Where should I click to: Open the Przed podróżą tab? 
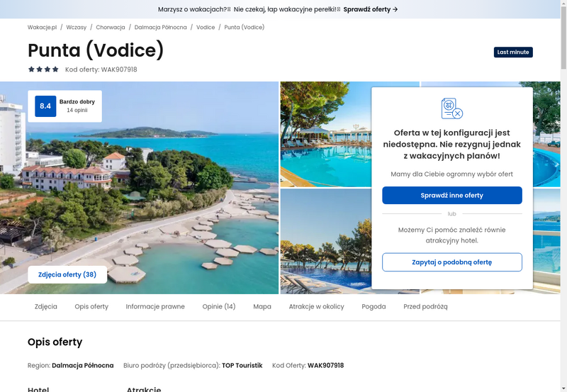[425, 307]
